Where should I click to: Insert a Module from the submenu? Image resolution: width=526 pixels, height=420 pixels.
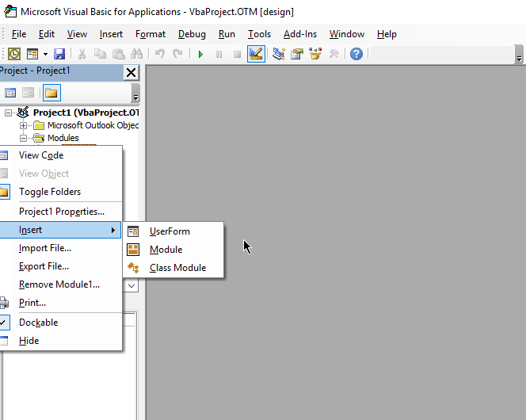coord(173,250)
